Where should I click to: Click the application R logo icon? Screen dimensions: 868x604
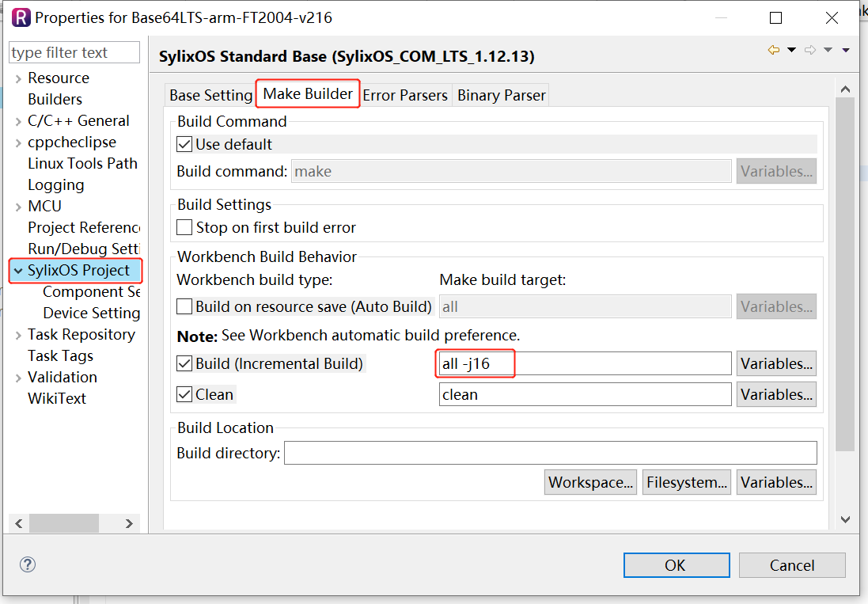[21, 17]
